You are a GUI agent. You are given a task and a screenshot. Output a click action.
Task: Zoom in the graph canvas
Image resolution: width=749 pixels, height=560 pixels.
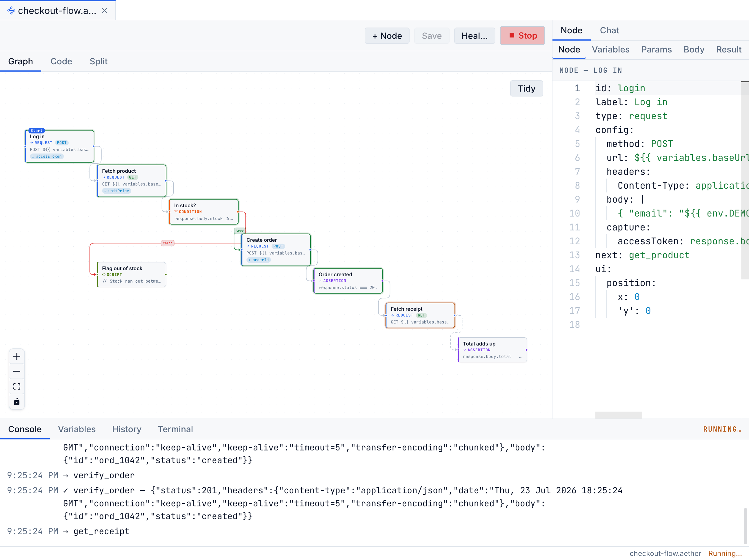pos(17,356)
